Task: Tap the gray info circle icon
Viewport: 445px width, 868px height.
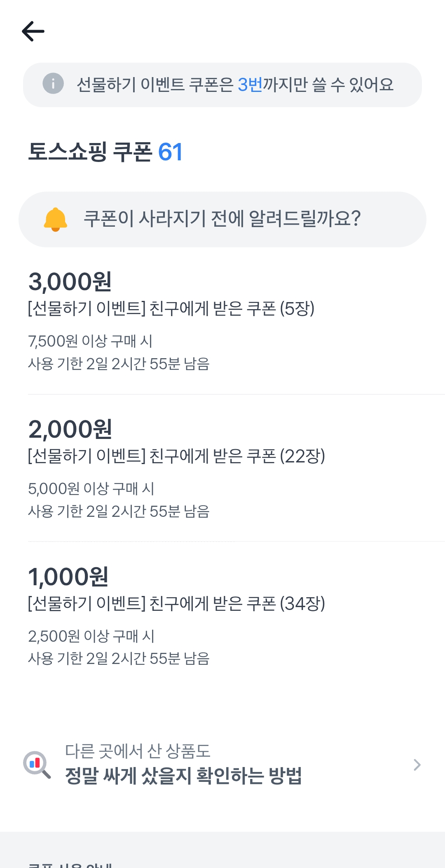Action: tap(53, 84)
